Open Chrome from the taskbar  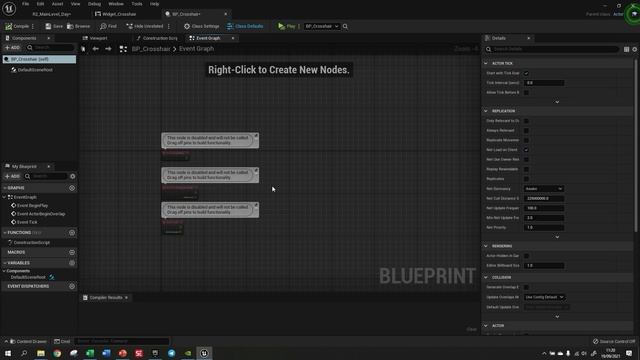[57, 353]
